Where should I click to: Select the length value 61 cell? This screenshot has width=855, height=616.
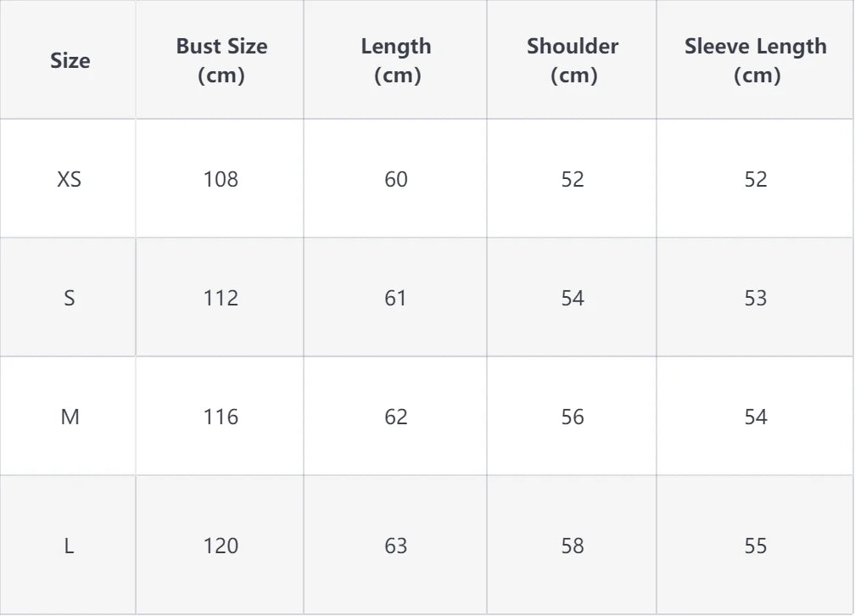396,298
